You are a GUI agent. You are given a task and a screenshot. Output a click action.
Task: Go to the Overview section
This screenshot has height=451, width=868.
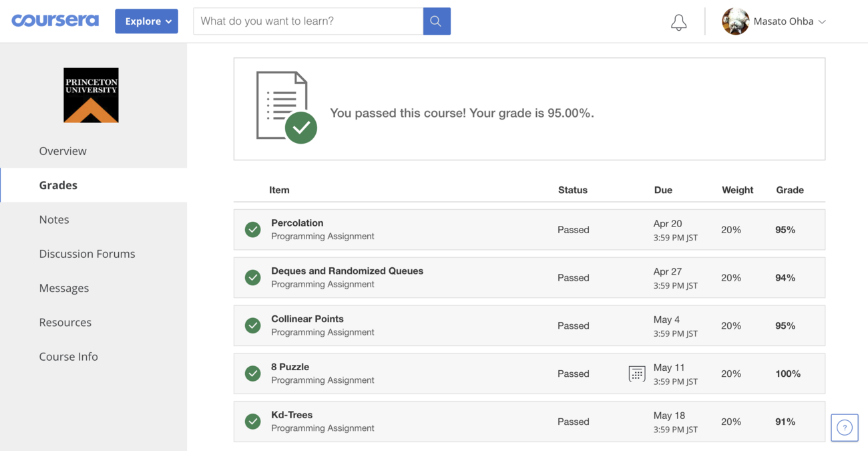click(x=63, y=151)
